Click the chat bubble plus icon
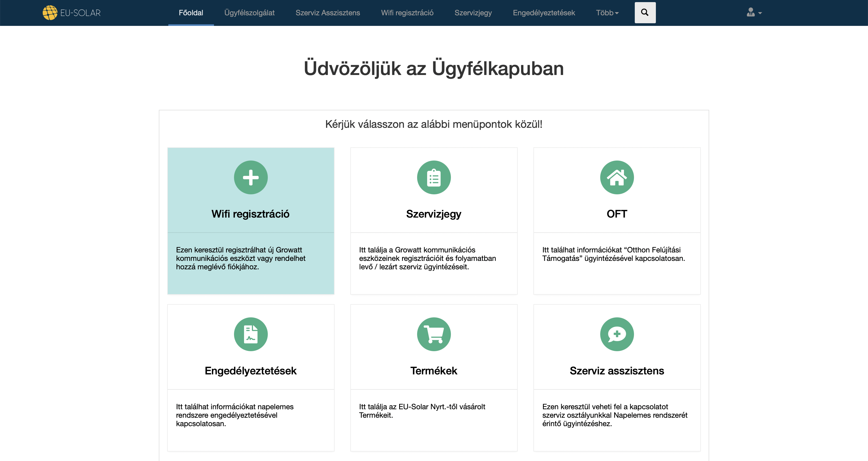This screenshot has width=868, height=461. click(x=617, y=334)
